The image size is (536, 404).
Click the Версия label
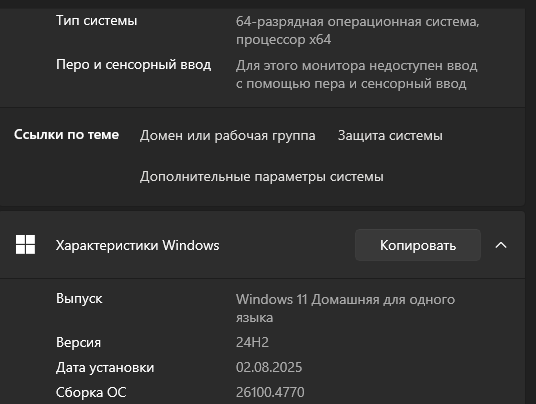pyautogui.click(x=78, y=342)
